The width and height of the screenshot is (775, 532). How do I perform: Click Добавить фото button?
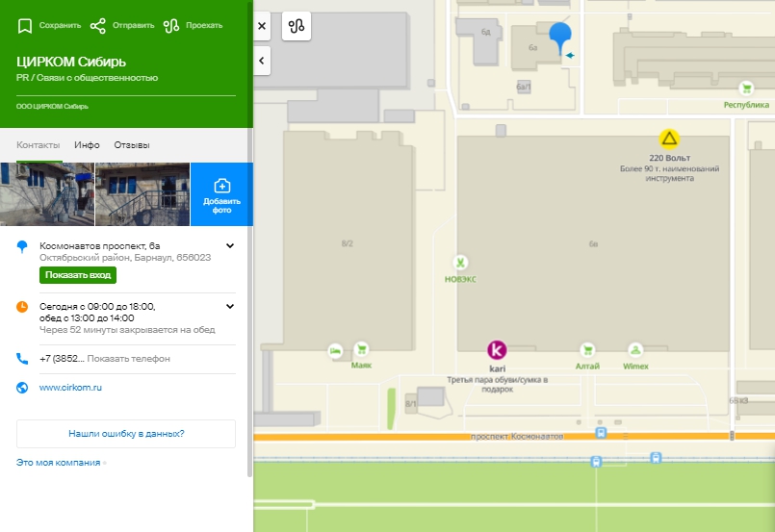click(222, 194)
